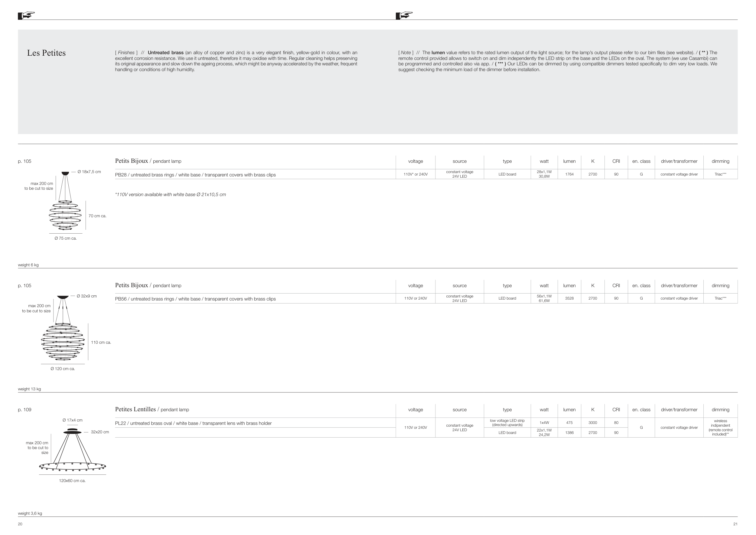Click the PB56 product description row
The height and width of the screenshot is (535, 756).
[x=195, y=299]
